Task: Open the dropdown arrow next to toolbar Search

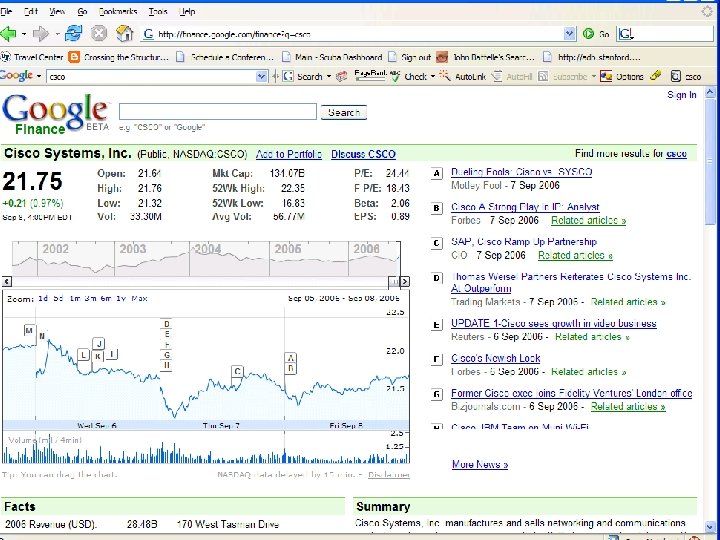Action: click(329, 76)
